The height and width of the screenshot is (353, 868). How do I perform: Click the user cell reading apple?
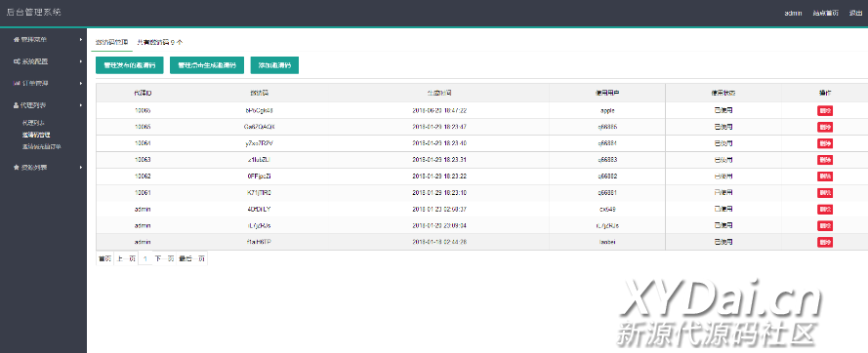[607, 110]
